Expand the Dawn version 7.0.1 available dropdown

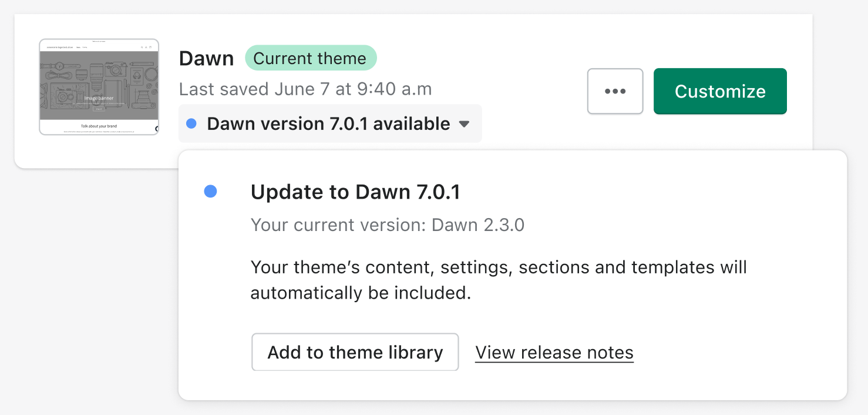[329, 123]
